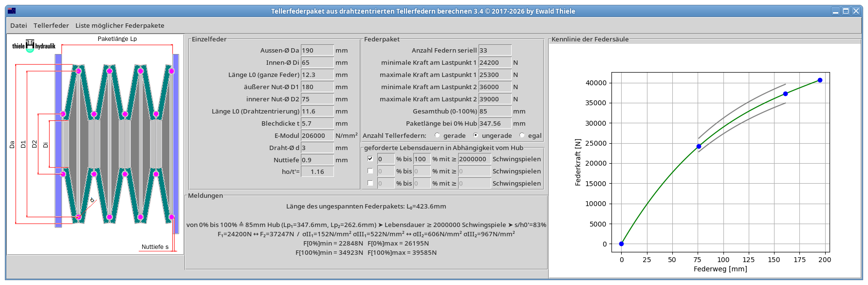Image resolution: width=868 pixels, height=285 pixels.
Task: Focus the Anzahl Federn seriell field
Action: [x=495, y=50]
